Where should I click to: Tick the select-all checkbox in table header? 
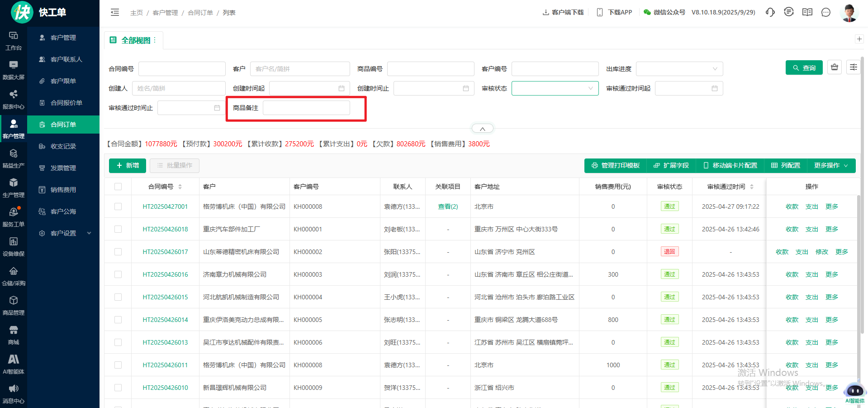pyautogui.click(x=118, y=187)
